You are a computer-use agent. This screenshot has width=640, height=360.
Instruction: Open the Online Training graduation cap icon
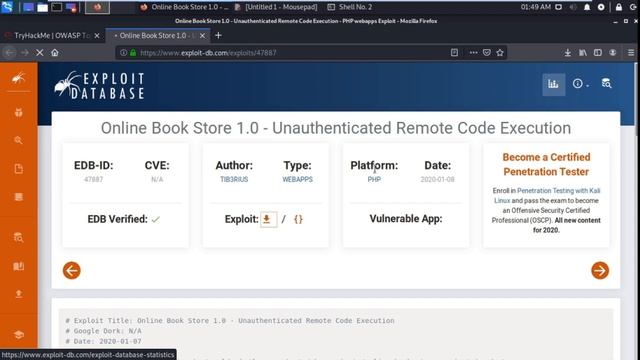[x=18, y=335]
